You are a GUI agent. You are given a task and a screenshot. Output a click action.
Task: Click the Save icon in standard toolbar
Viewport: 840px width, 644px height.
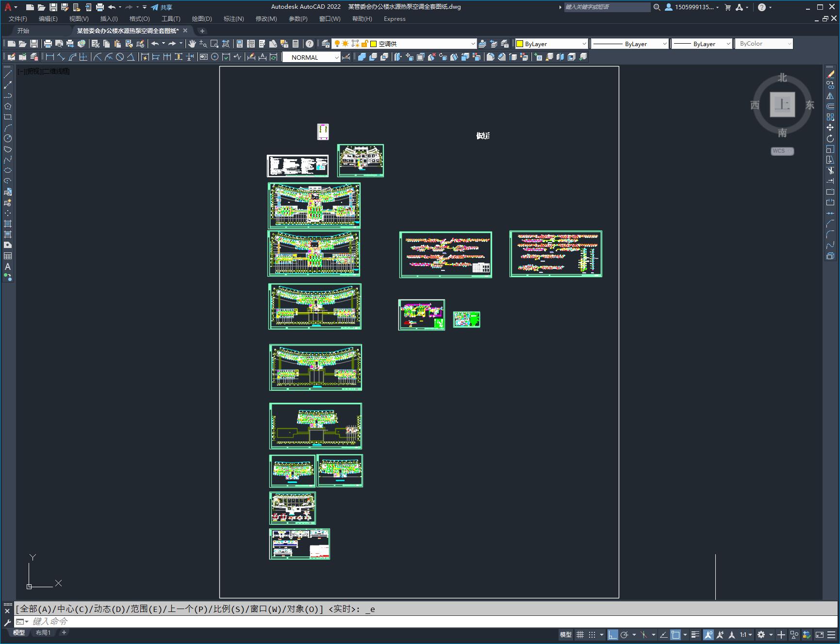[34, 44]
